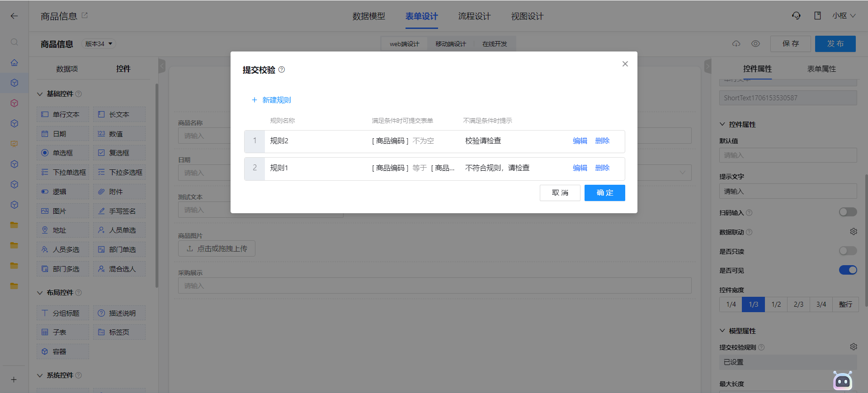
Task: Open the 版本34 dropdown
Action: [99, 44]
